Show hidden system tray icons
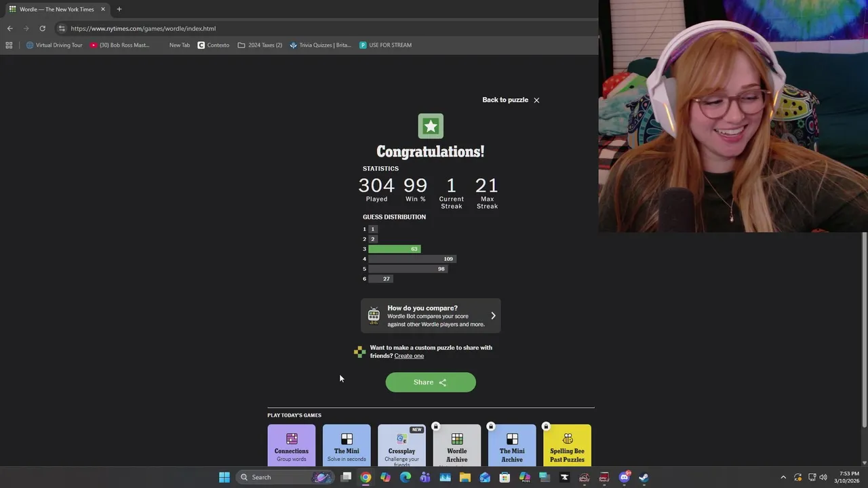 783,477
